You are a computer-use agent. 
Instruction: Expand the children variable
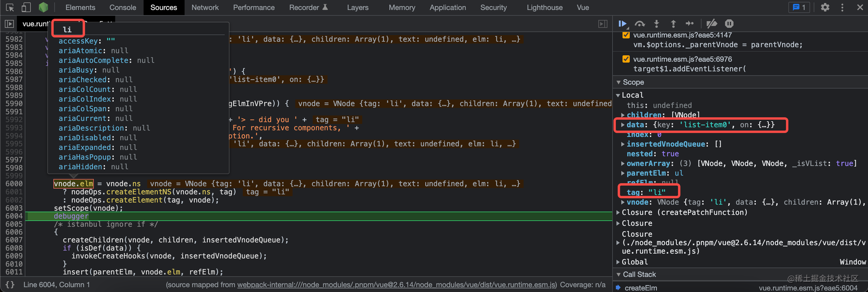pos(623,115)
